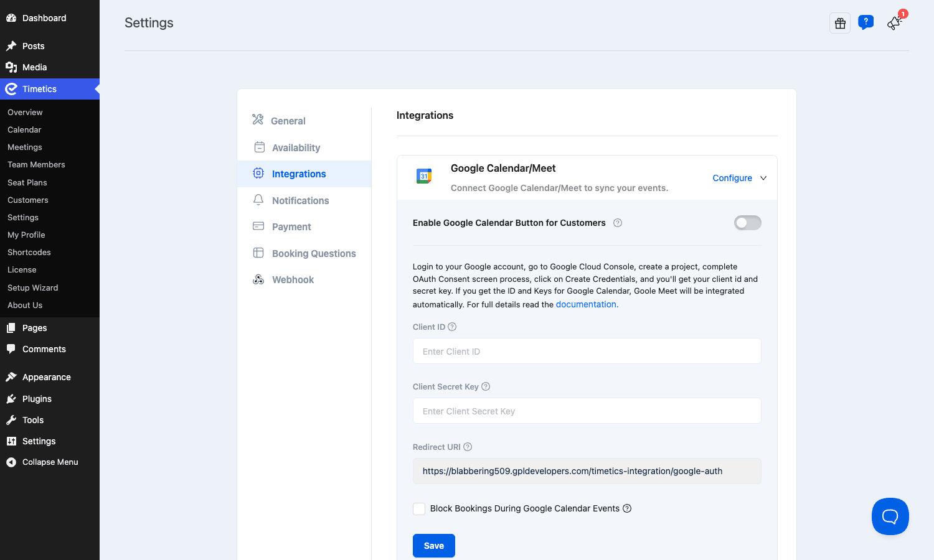Click help icon beside Block Bookings option
Viewport: 934px width, 560px height.
(x=627, y=508)
